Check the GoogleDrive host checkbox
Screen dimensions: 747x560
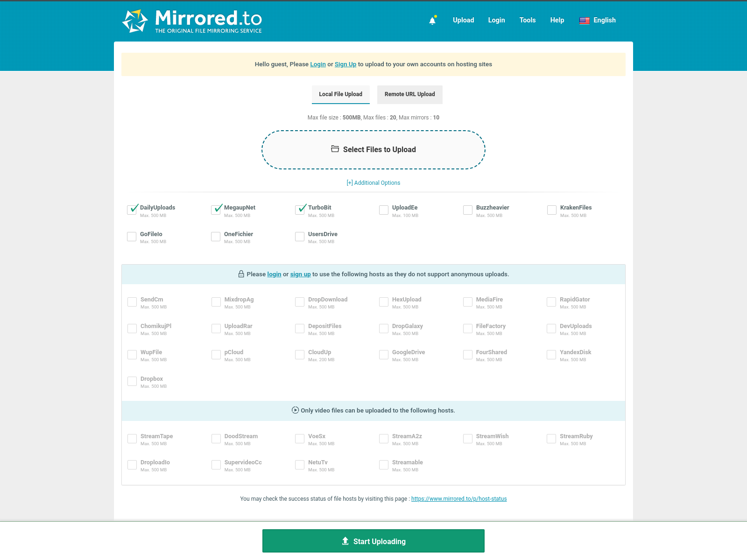384,355
